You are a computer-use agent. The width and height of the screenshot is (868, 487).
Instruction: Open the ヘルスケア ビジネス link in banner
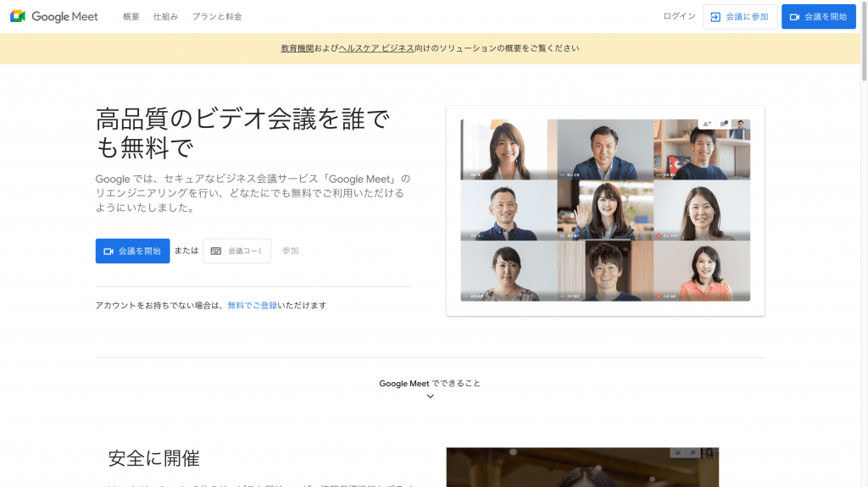[x=376, y=48]
